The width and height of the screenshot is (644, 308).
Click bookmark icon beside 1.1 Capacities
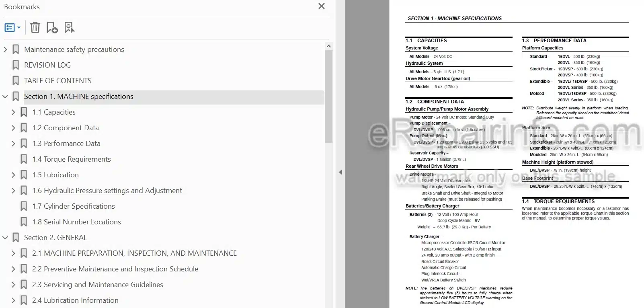tap(24, 112)
